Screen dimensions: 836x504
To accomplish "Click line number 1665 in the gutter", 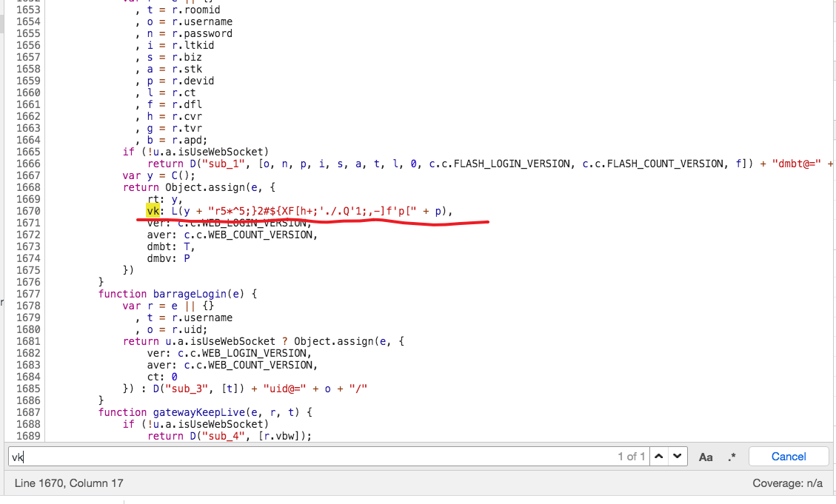I will 28,152.
